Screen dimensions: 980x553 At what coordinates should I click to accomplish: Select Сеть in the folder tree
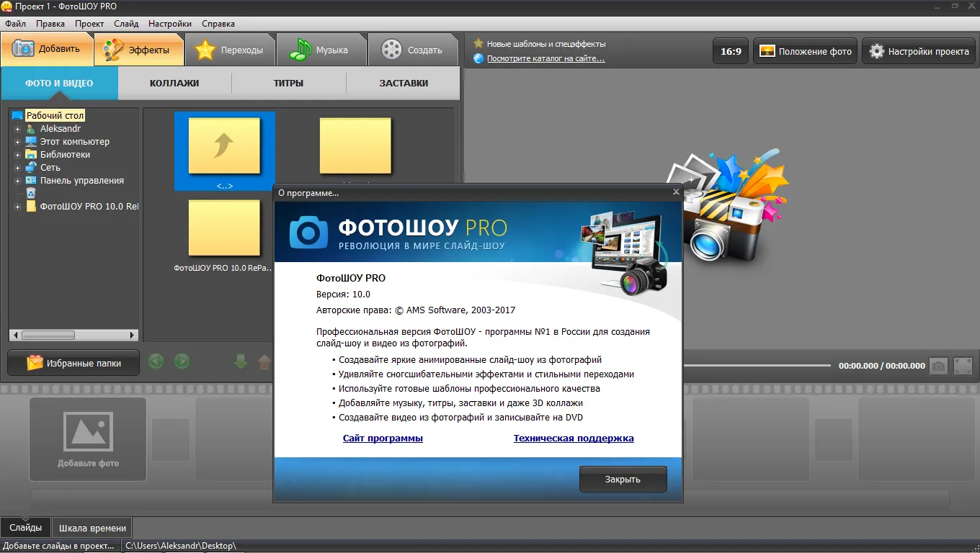pos(50,168)
